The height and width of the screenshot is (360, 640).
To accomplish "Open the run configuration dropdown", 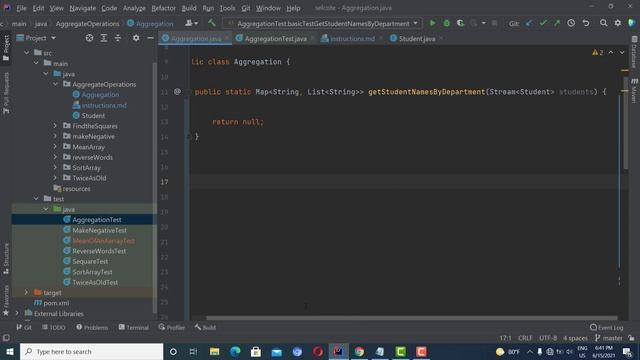I will point(322,23).
